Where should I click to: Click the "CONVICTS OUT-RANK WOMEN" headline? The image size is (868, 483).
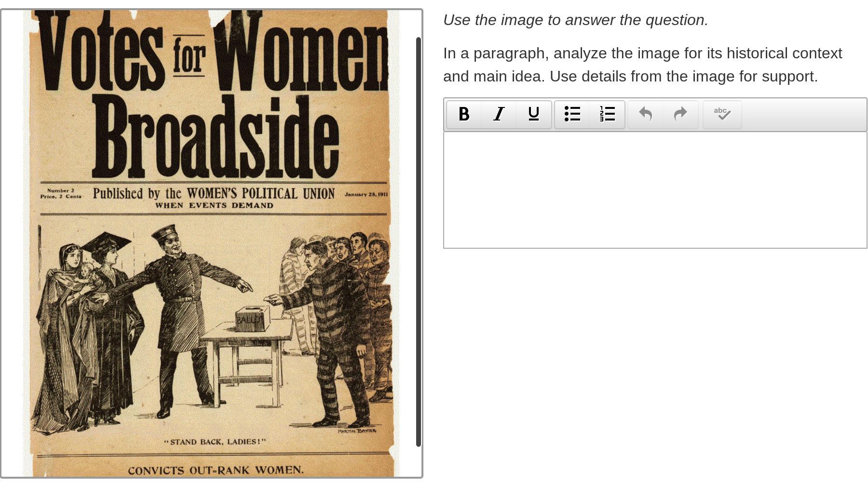216,470
